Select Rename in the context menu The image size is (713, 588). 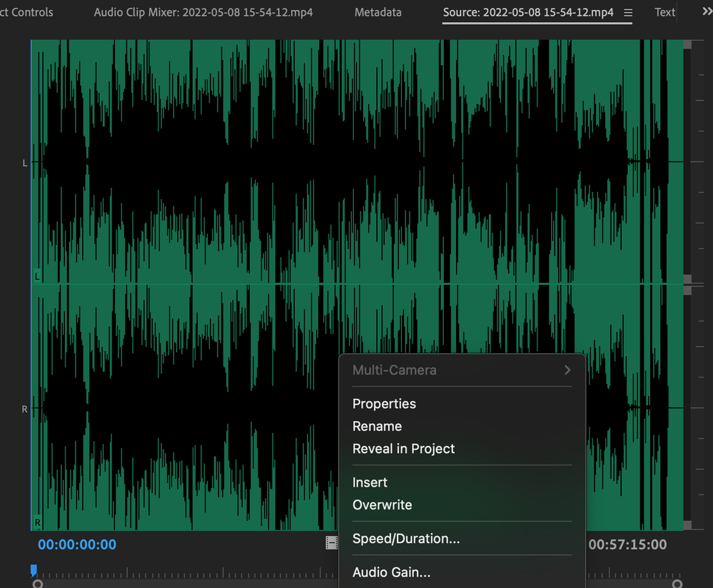tap(377, 426)
